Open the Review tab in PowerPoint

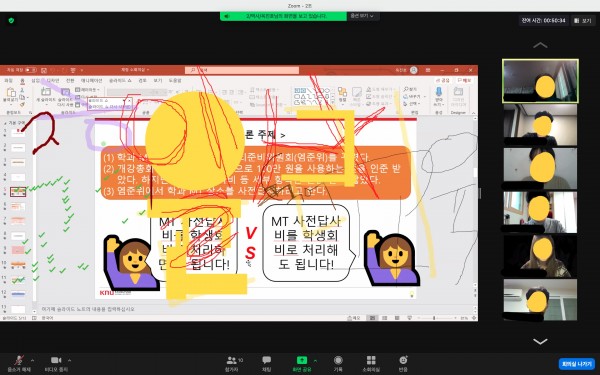pyautogui.click(x=142, y=81)
